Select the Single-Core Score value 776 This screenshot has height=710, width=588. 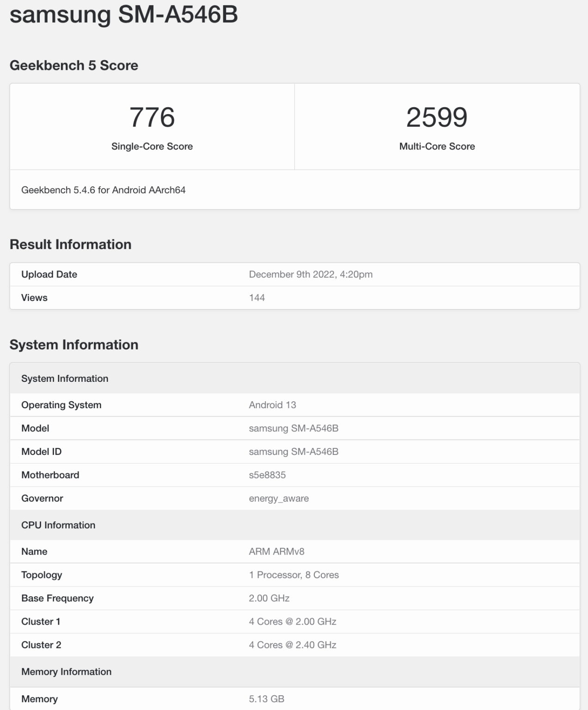[x=153, y=118]
